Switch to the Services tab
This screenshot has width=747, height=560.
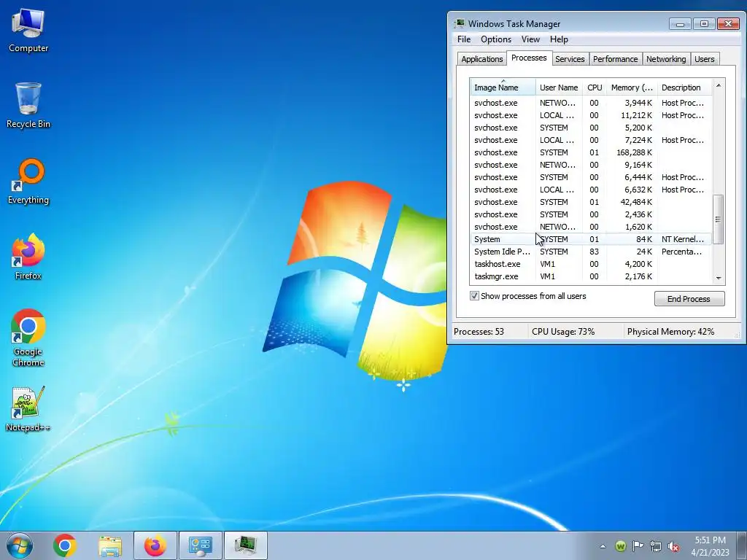click(570, 59)
